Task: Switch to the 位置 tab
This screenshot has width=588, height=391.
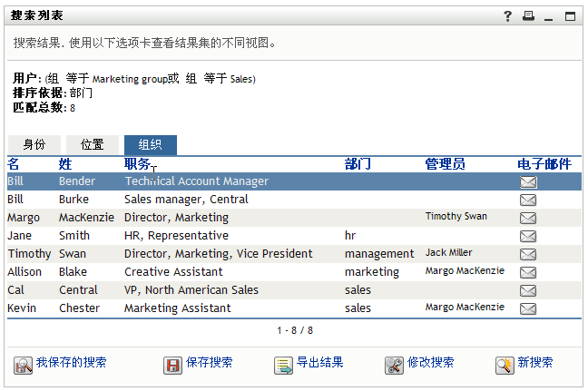Action: click(92, 144)
